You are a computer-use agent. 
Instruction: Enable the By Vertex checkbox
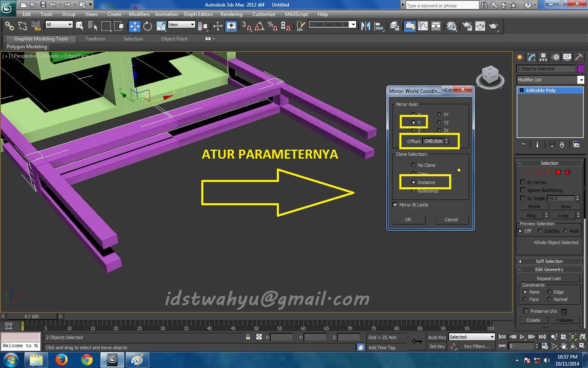pyautogui.click(x=523, y=182)
